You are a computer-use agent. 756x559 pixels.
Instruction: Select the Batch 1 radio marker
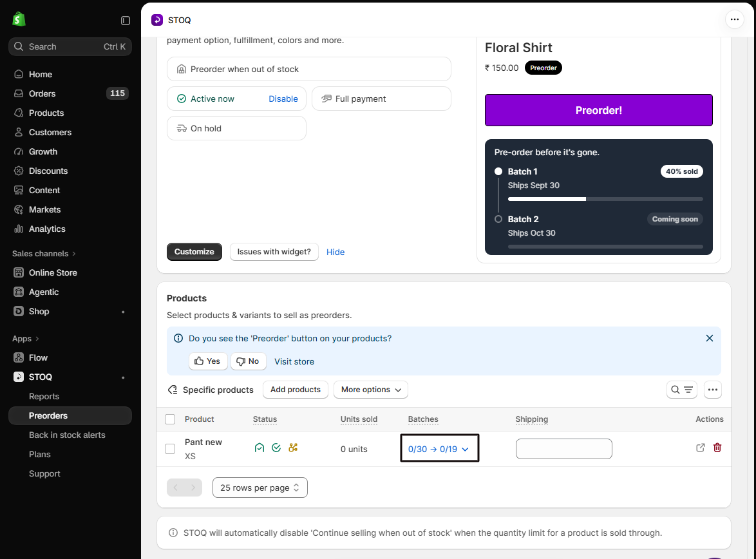tap(498, 171)
